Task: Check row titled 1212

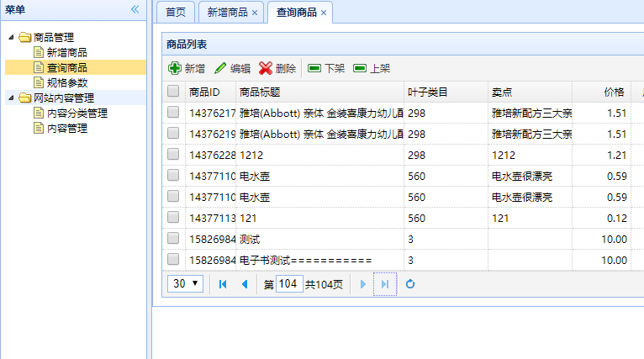Action: [173, 154]
